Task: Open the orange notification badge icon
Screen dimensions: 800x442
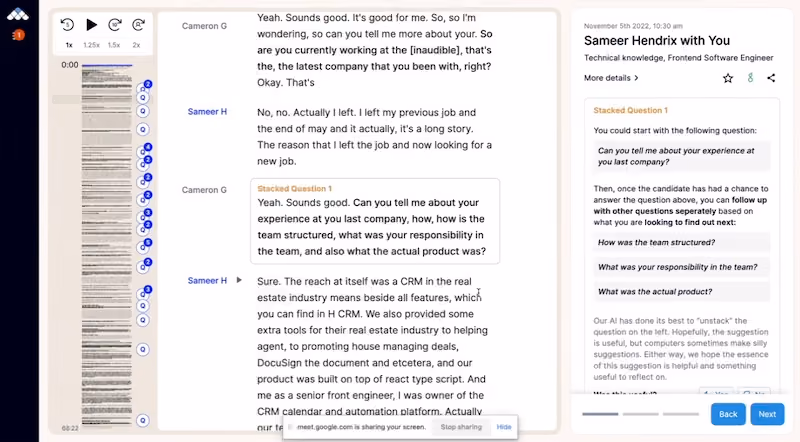Action: tap(18, 35)
